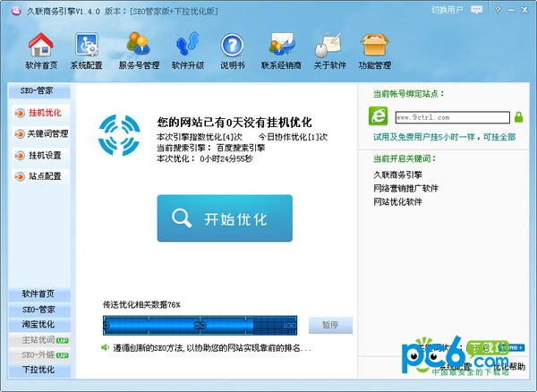Switch to 淘宝优化 sidebar tab
This screenshot has width=537, height=392.
[39, 324]
